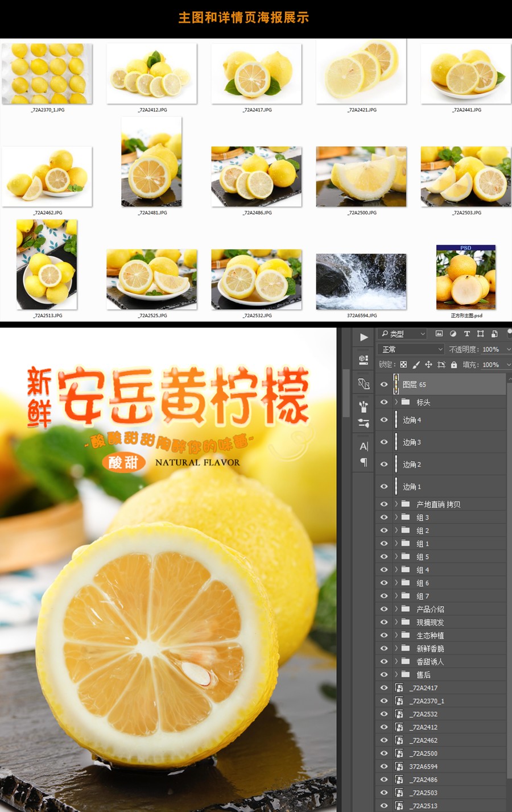Expand the 生态种植 group
The height and width of the screenshot is (812, 512).
[396, 635]
